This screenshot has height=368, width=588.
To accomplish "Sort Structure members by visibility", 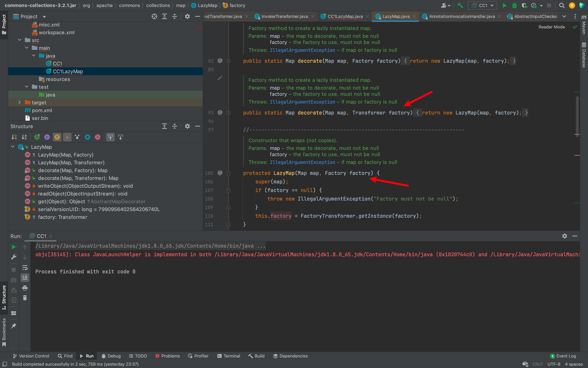I will [14, 137].
